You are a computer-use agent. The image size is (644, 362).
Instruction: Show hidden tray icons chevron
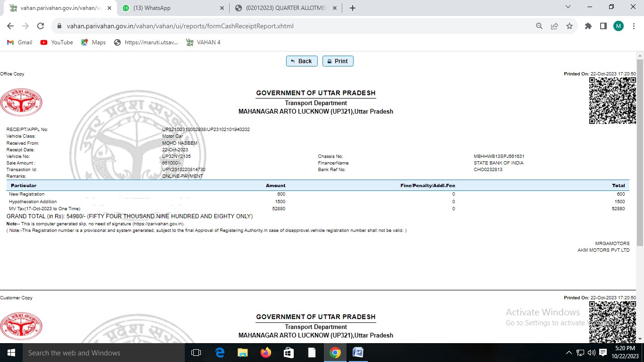(569, 353)
